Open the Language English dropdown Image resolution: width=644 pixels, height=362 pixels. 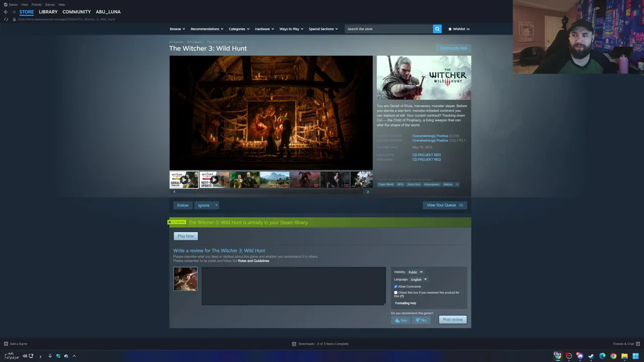tap(419, 280)
